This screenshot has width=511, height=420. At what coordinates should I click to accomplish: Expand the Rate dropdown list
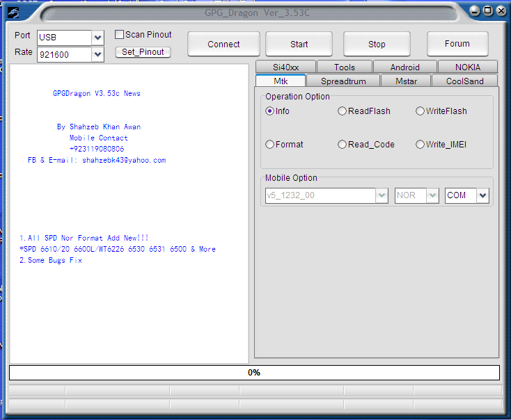point(97,54)
